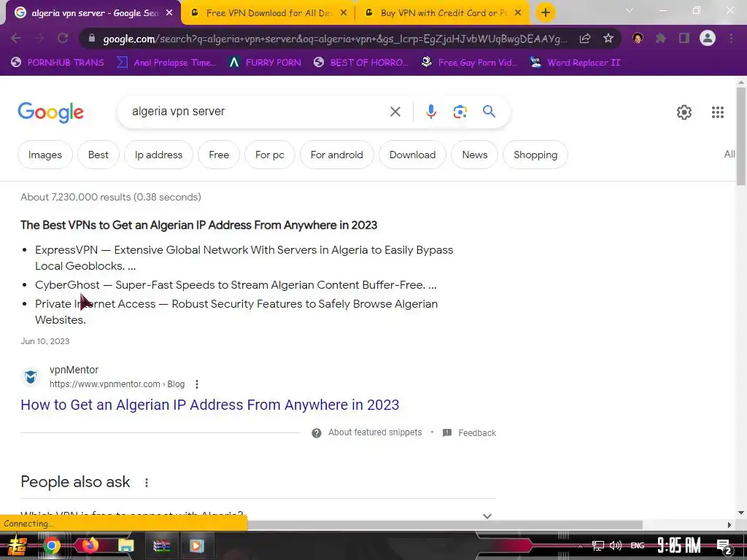This screenshot has width=747, height=560.
Task: Open the Windows Start menu
Action: point(16,545)
